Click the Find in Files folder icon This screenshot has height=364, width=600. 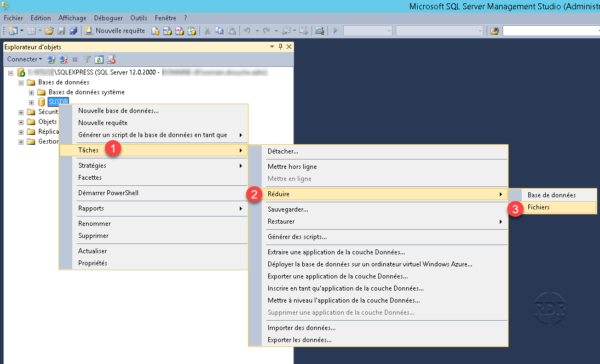(x=494, y=31)
